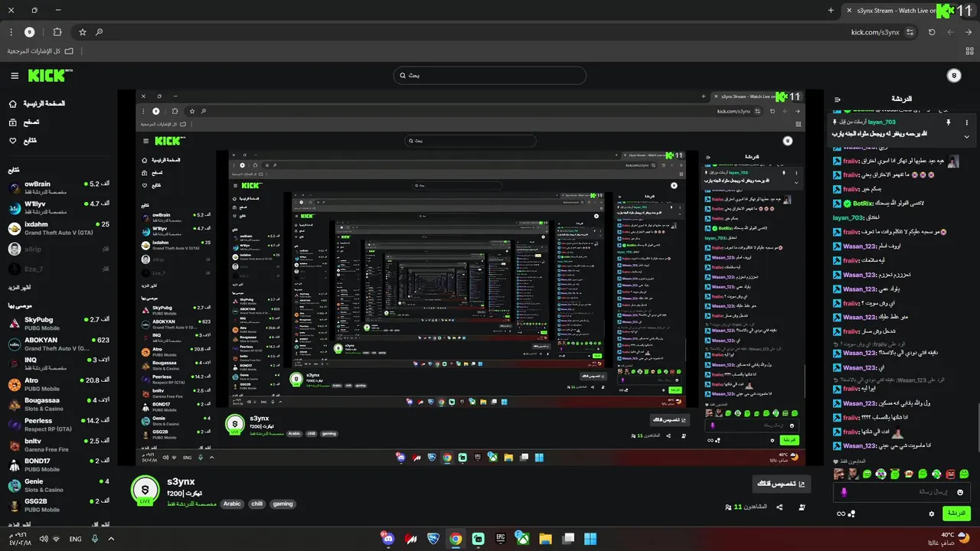980x551 pixels.
Task: Go forward in browser history
Action: pos(950,32)
